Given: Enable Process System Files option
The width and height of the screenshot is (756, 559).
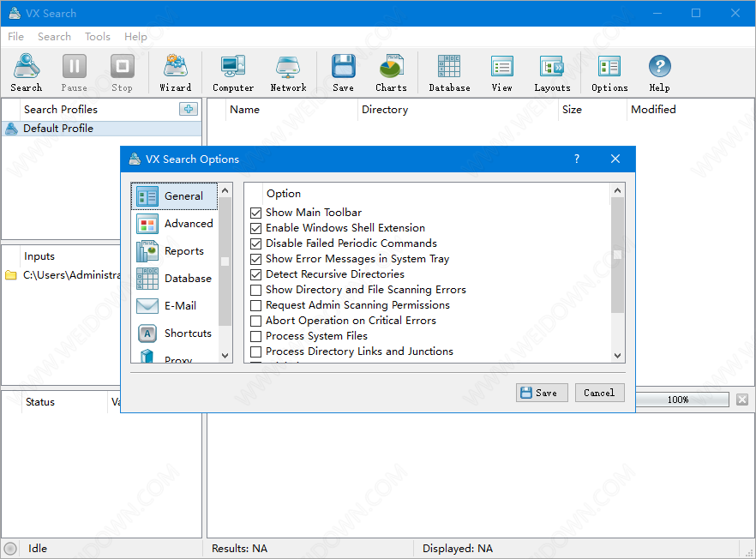Looking at the screenshot, I should point(256,336).
